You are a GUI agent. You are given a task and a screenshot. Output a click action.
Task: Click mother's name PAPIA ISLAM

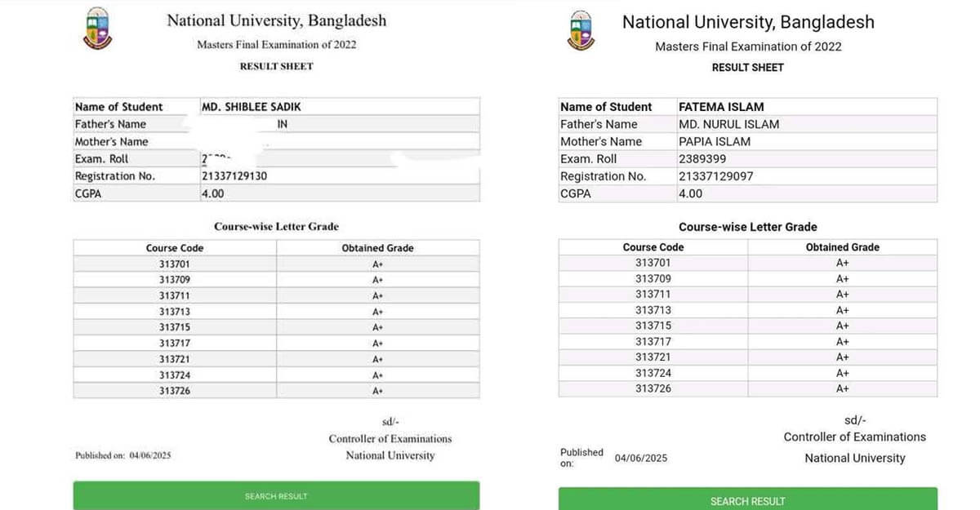[x=714, y=141]
